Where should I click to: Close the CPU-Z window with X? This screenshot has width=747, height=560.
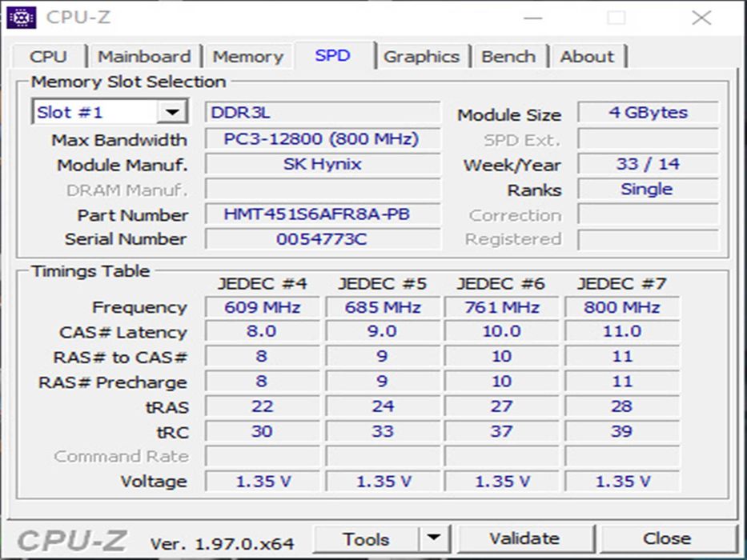pyautogui.click(x=701, y=18)
